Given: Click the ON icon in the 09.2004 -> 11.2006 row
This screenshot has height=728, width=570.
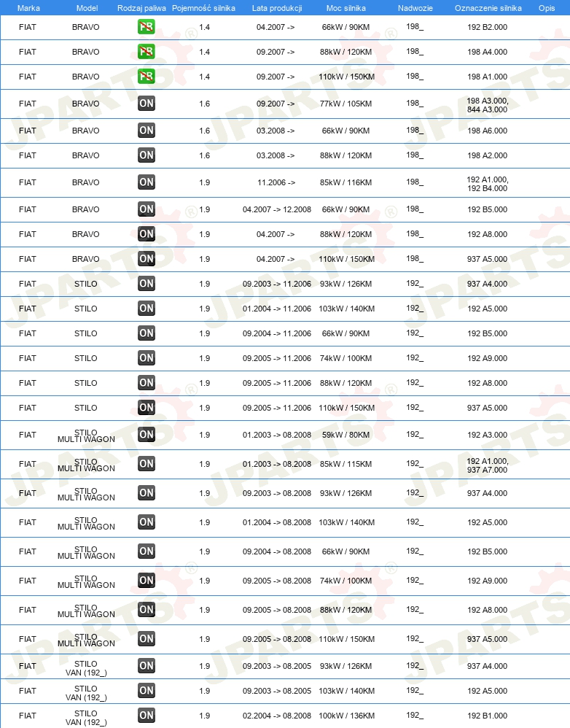Looking at the screenshot, I should point(146,333).
